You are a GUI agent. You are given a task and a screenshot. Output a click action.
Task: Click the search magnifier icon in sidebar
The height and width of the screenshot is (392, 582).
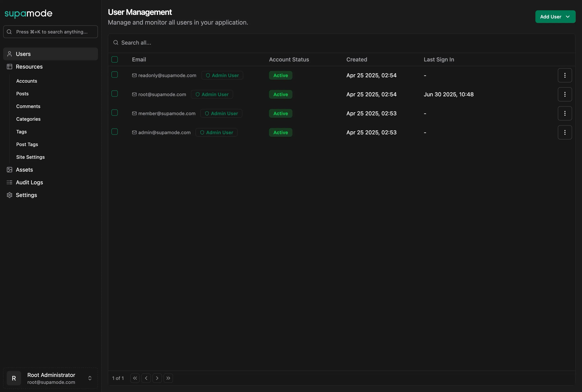[x=9, y=32]
